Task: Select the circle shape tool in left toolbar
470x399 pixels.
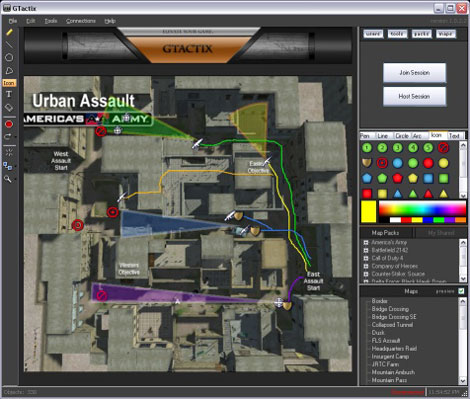Action: point(9,57)
